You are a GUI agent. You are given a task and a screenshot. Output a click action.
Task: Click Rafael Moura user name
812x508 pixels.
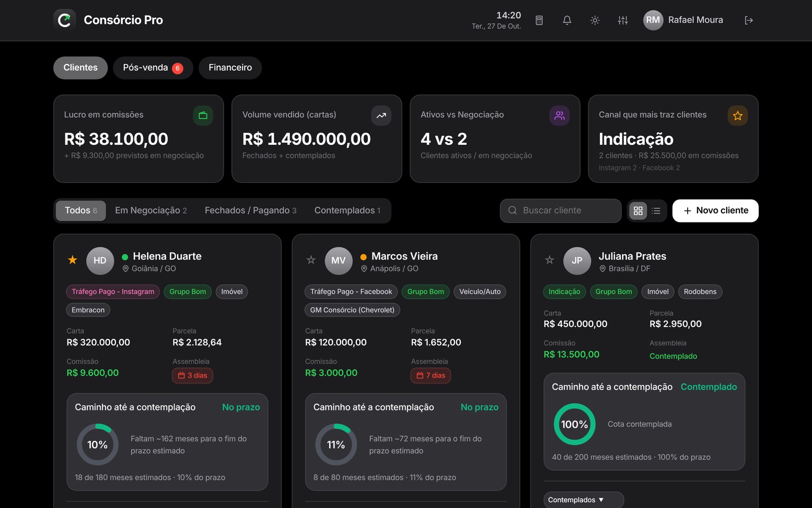click(x=695, y=20)
